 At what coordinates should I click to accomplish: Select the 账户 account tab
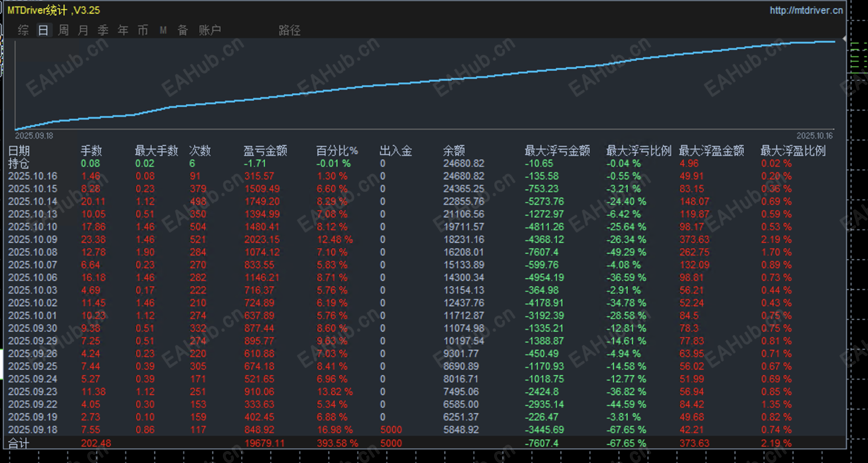click(209, 30)
